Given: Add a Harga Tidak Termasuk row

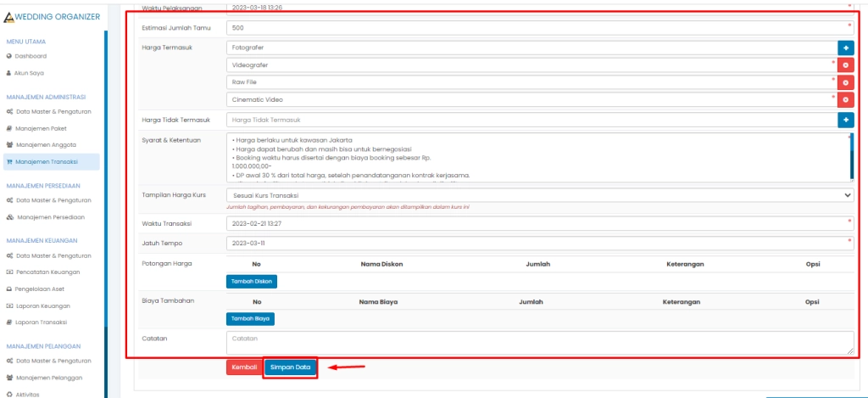Looking at the screenshot, I should point(845,121).
